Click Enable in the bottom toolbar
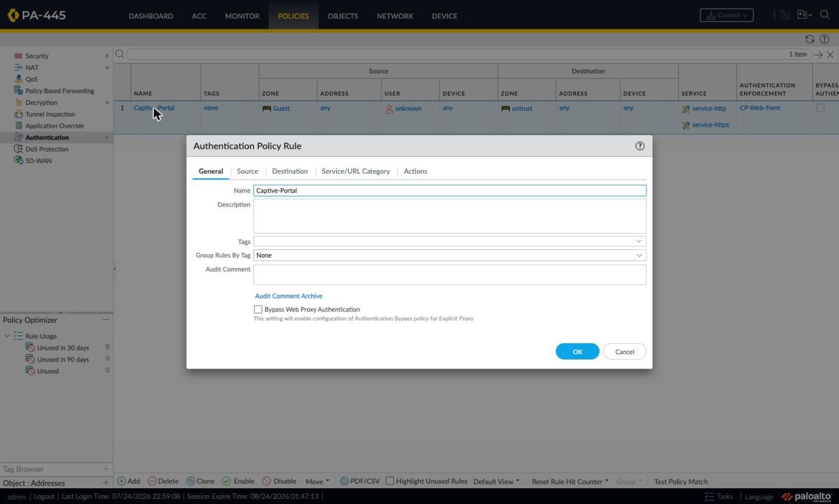The height and width of the screenshot is (504, 839). [238, 481]
